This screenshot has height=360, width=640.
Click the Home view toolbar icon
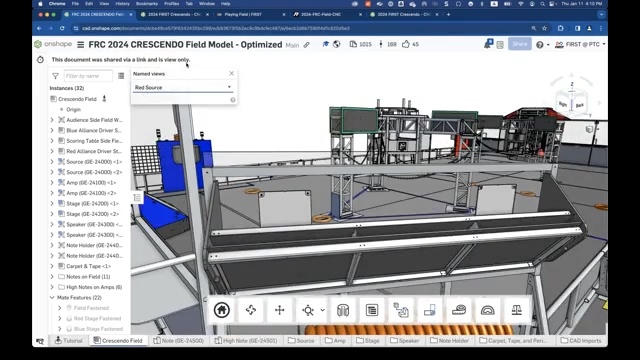click(x=222, y=310)
